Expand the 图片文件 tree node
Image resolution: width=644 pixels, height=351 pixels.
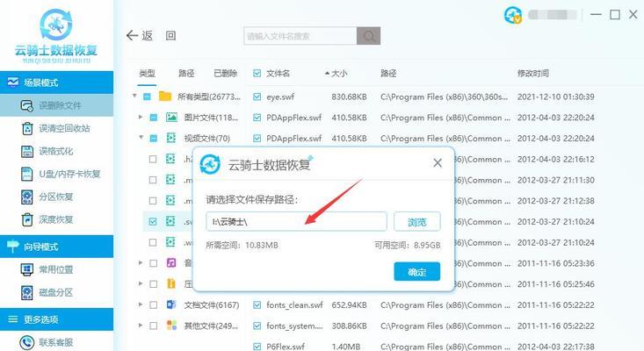click(141, 118)
